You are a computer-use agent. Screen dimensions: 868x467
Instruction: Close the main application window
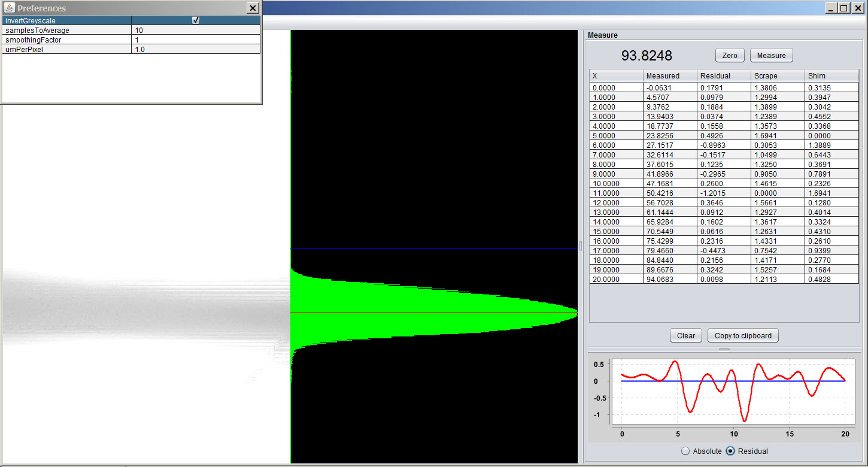pos(858,8)
